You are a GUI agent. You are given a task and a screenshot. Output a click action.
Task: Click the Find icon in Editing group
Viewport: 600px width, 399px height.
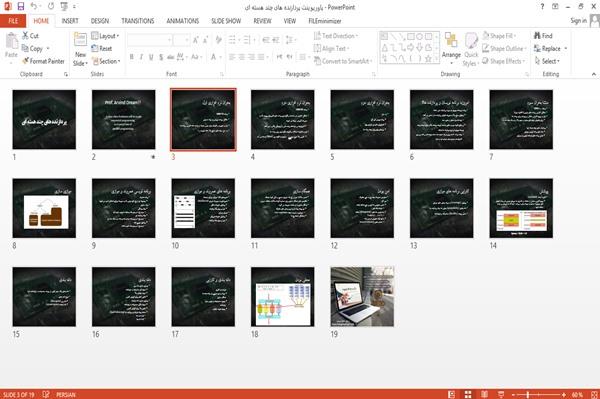click(543, 36)
